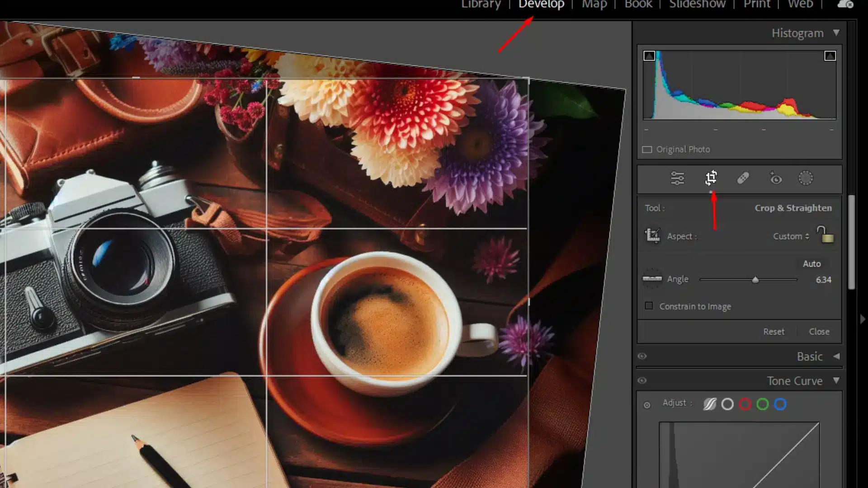Open the Masking tool

pyautogui.click(x=806, y=178)
